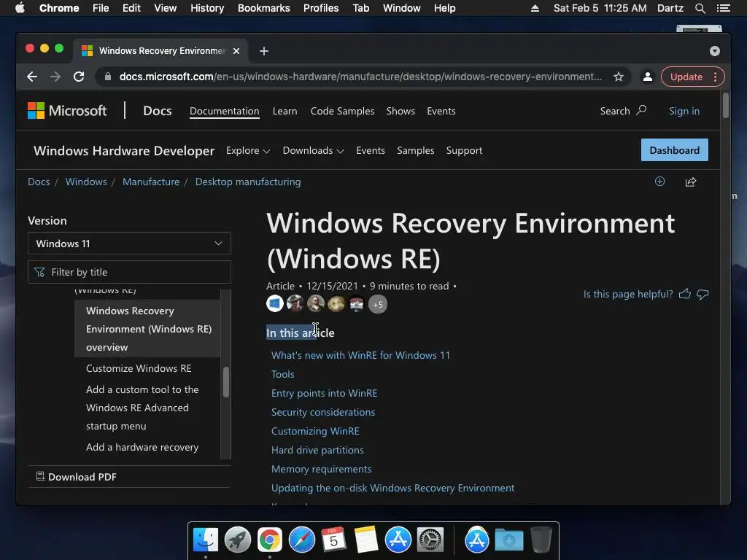Open Events in the top header

click(441, 111)
